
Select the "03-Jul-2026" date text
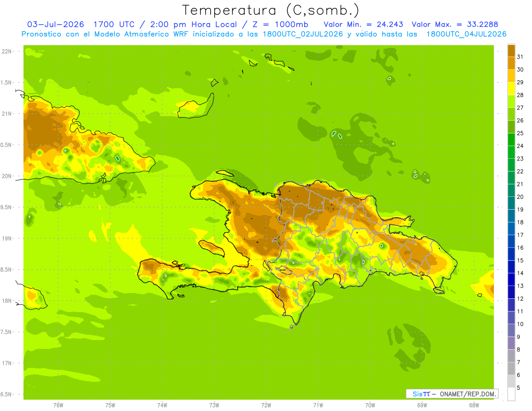coord(55,24)
